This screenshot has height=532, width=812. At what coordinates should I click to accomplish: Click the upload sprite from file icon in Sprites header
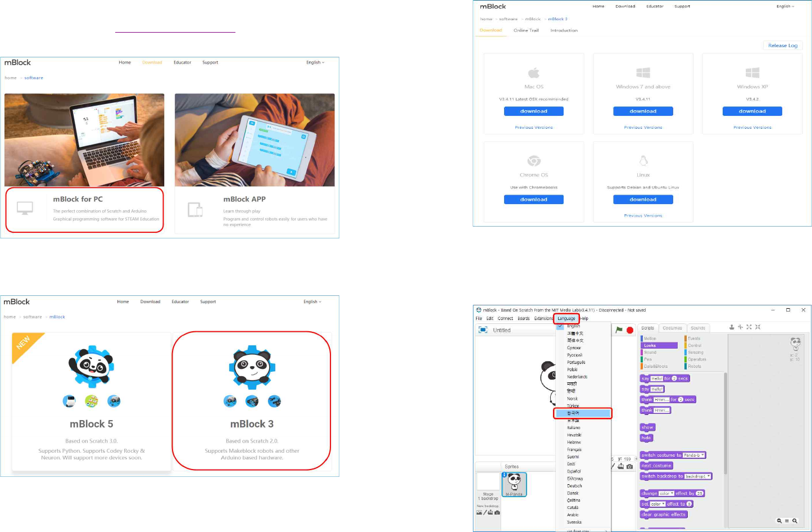[x=620, y=466]
